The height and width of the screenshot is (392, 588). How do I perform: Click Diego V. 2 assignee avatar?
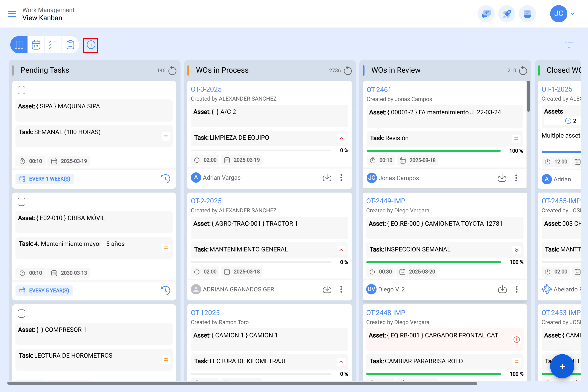371,289
